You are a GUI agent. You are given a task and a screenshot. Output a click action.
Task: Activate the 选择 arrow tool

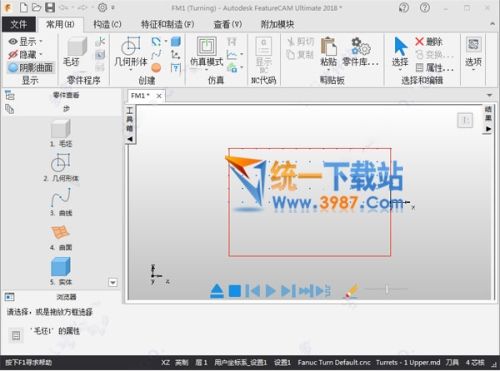400,46
